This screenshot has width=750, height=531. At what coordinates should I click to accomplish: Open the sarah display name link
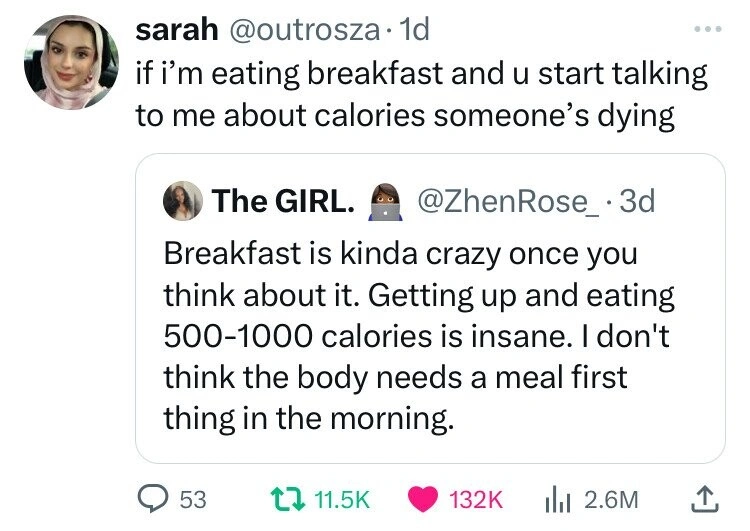click(x=178, y=31)
